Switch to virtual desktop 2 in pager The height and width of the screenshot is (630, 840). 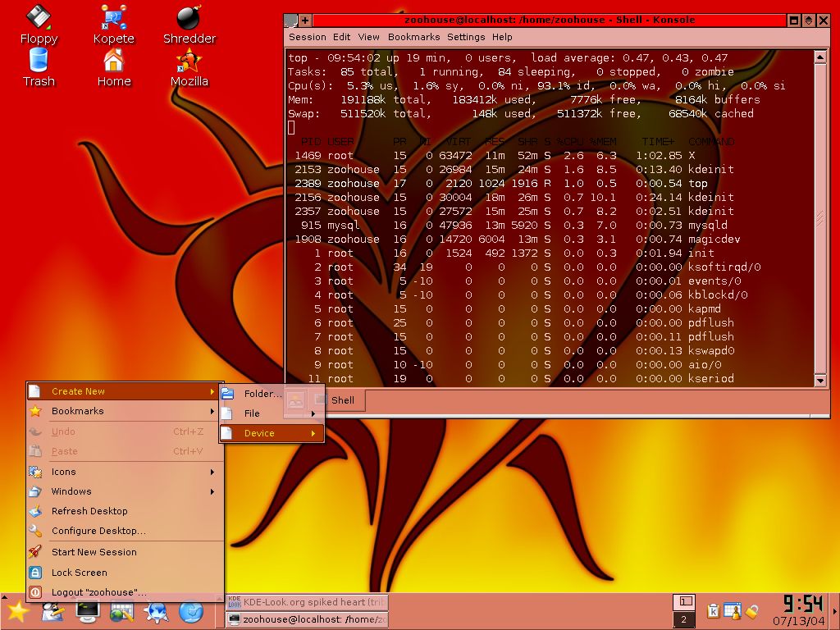(684, 619)
